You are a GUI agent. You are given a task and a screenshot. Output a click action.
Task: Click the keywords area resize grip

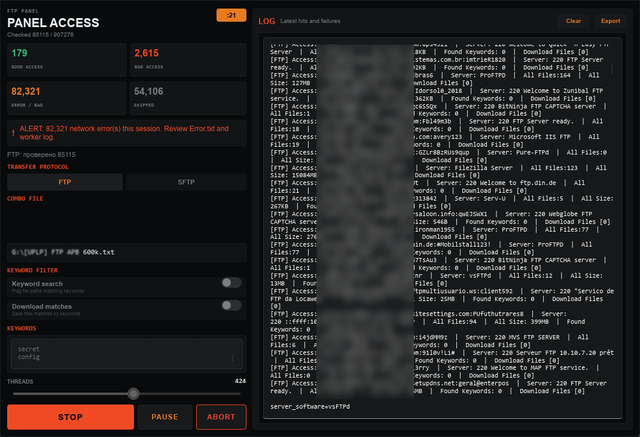coord(233,358)
